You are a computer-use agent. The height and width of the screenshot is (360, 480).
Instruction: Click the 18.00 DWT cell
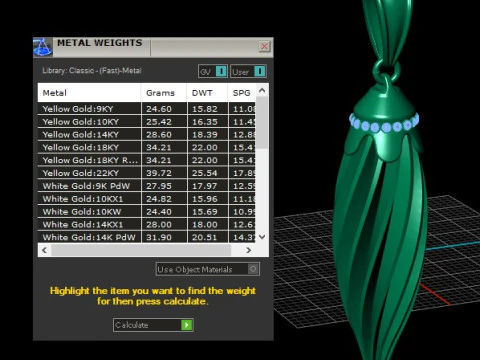208,224
